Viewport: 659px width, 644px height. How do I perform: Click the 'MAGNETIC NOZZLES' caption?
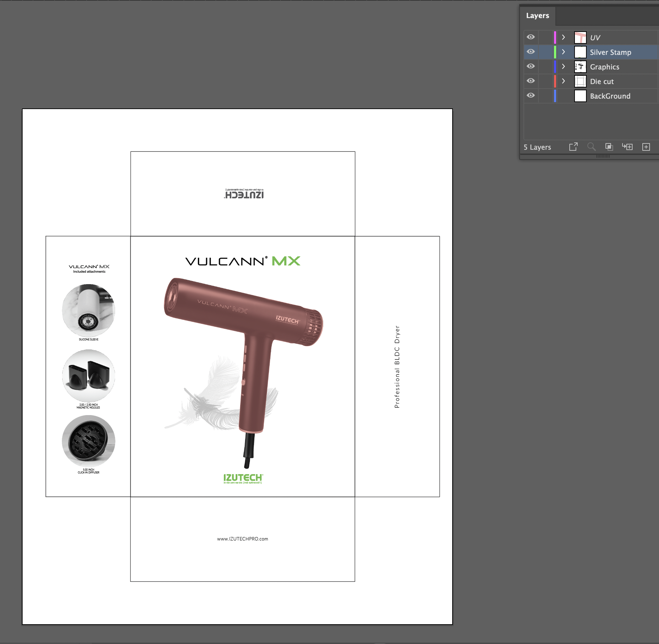pyautogui.click(x=88, y=407)
